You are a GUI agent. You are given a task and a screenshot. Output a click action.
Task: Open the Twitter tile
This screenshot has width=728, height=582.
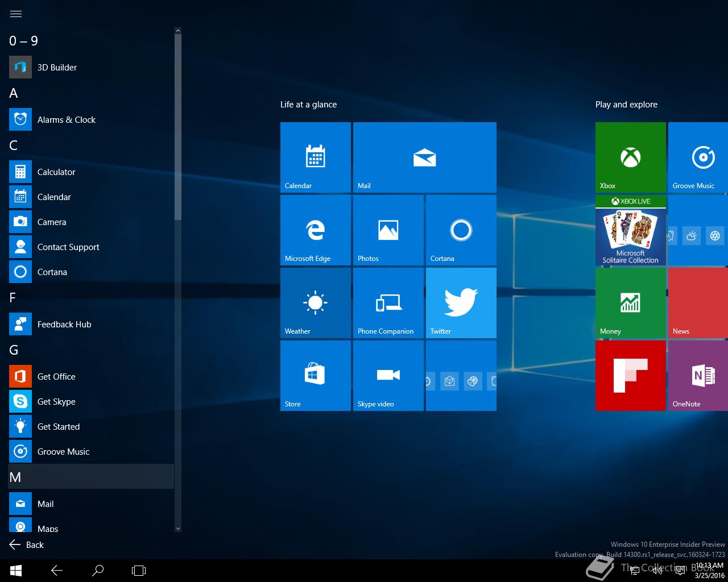(461, 303)
